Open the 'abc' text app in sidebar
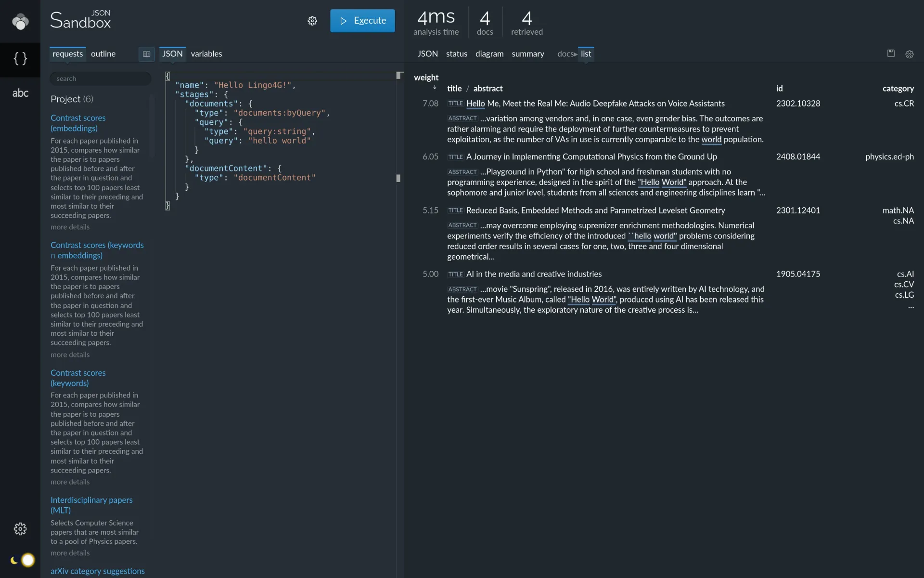This screenshot has height=578, width=924. [20, 93]
